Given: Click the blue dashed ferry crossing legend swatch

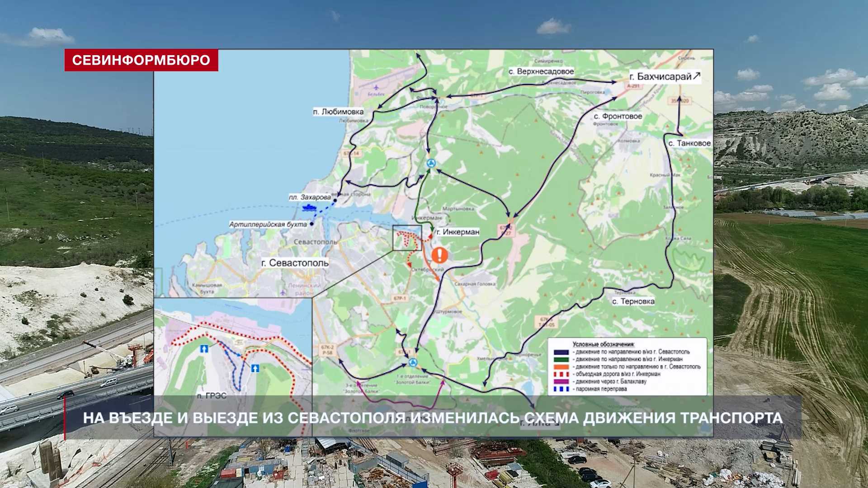Looking at the screenshot, I should pyautogui.click(x=561, y=389).
